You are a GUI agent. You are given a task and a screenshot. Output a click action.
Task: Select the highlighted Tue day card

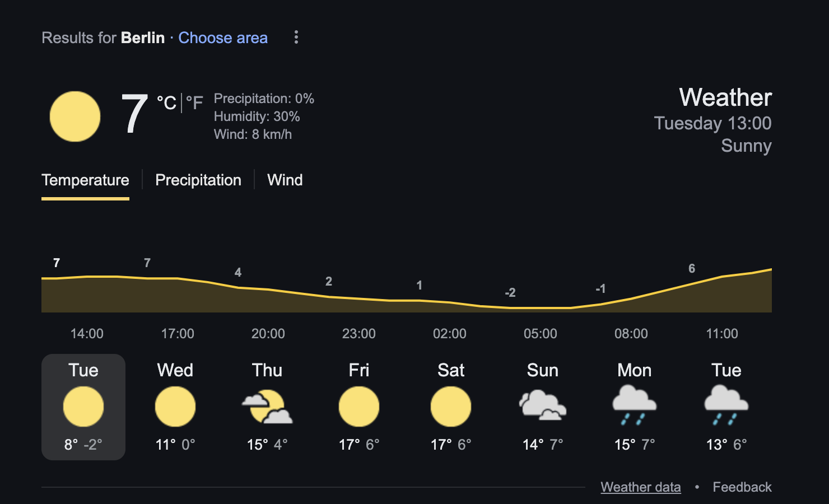[83, 407]
